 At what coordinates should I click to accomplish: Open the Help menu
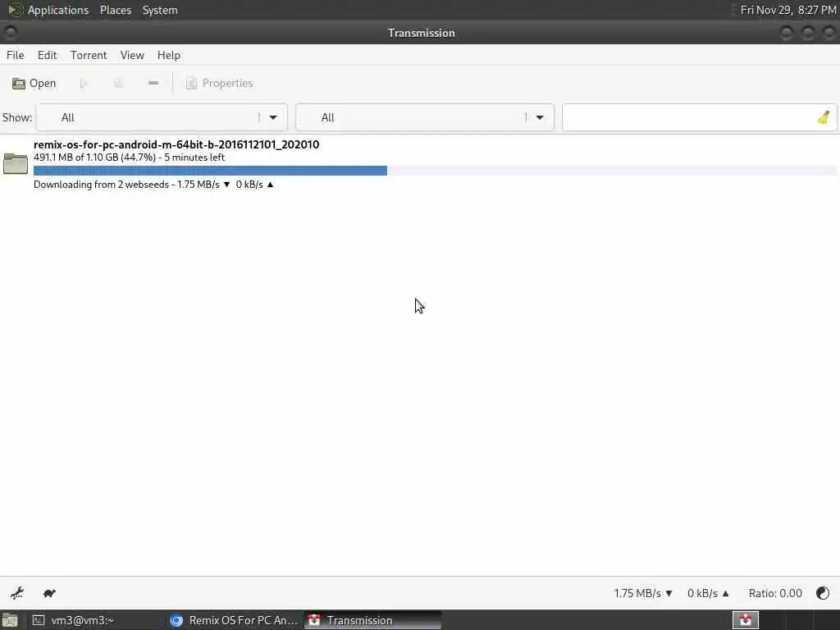click(169, 55)
